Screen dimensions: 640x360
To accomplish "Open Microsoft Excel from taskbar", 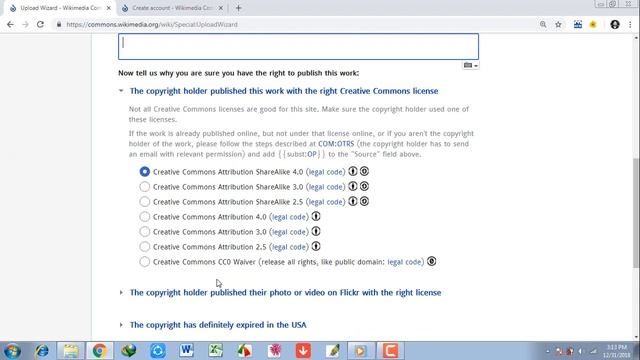I will (x=216, y=351).
